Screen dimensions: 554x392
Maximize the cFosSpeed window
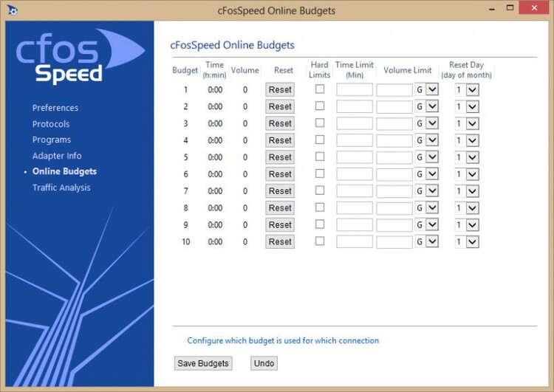tap(510, 8)
